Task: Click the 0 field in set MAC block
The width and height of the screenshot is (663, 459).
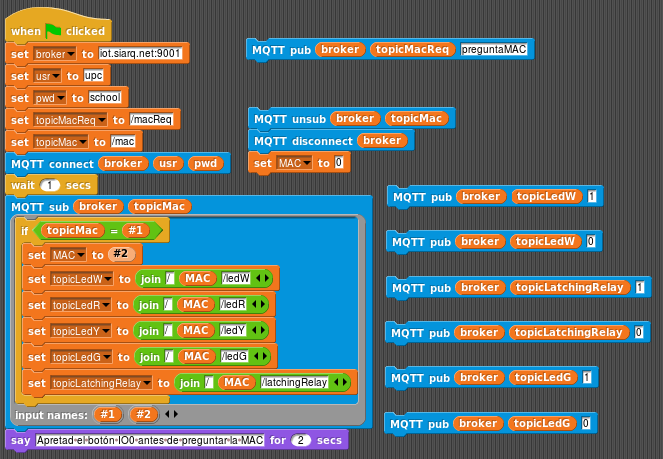Action: pyautogui.click(x=339, y=162)
